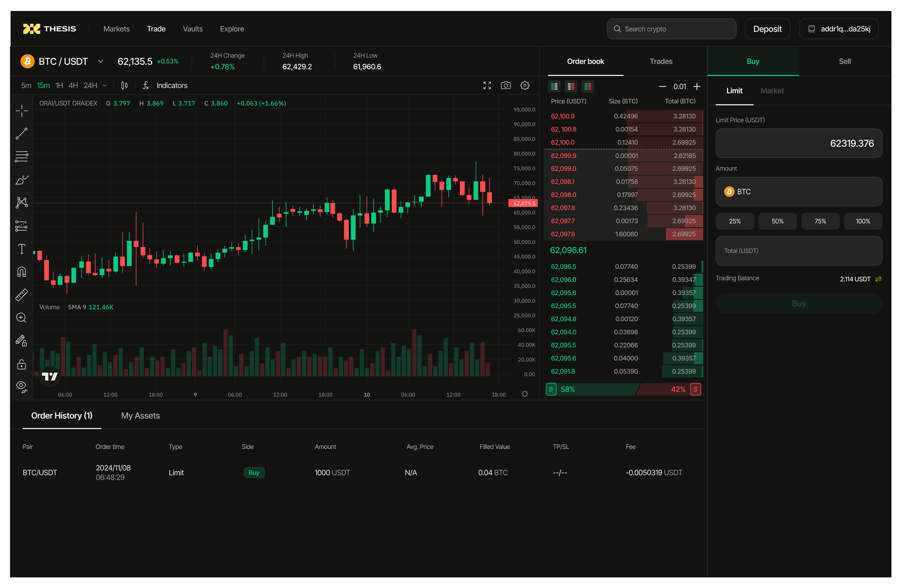
Task: Click the search magnifier icon
Action: coord(617,29)
